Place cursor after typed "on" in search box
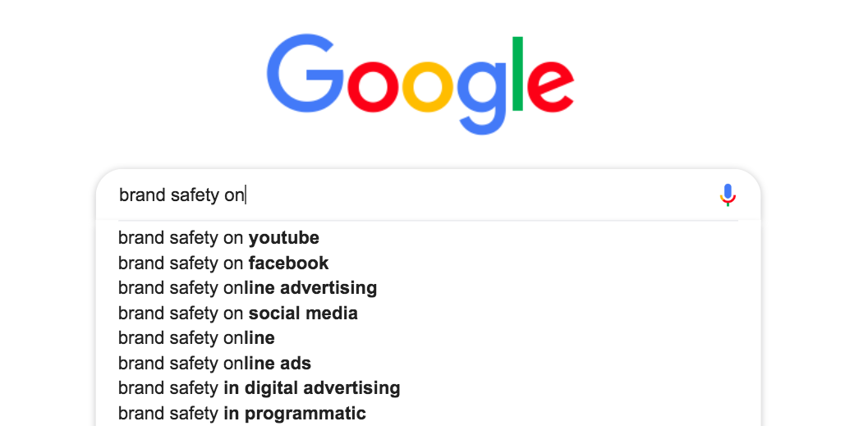Screen dimensions: 868x426 (x=246, y=195)
